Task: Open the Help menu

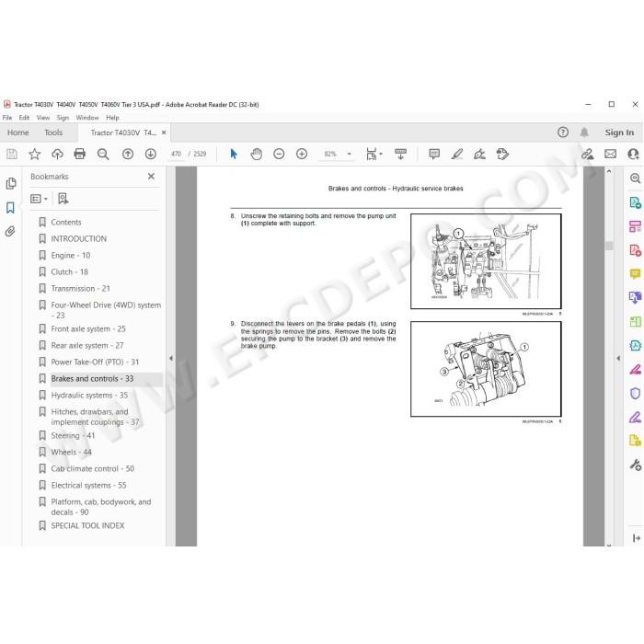Action: tap(112, 118)
